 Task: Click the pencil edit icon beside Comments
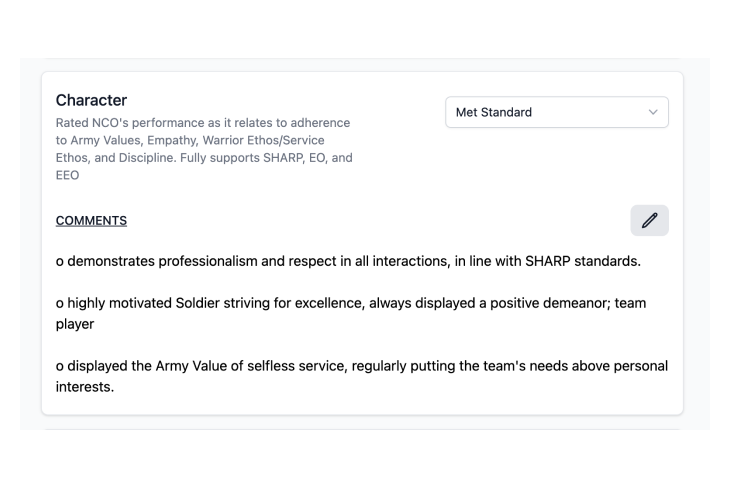click(649, 220)
